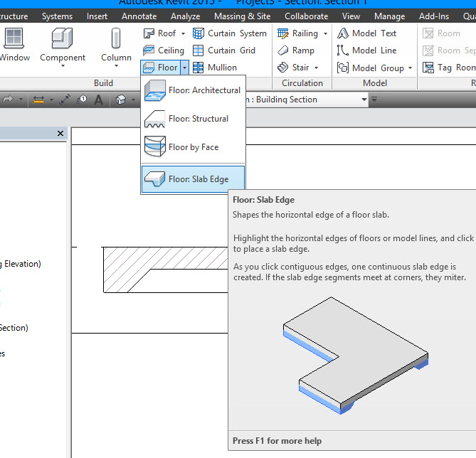Choose Floor: Architectural from menu
The height and width of the screenshot is (458, 476).
tap(193, 90)
